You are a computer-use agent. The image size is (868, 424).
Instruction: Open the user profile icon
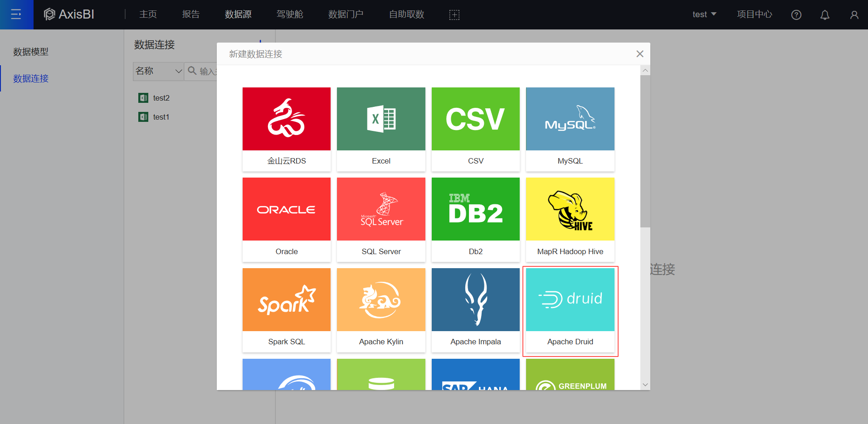pyautogui.click(x=854, y=15)
